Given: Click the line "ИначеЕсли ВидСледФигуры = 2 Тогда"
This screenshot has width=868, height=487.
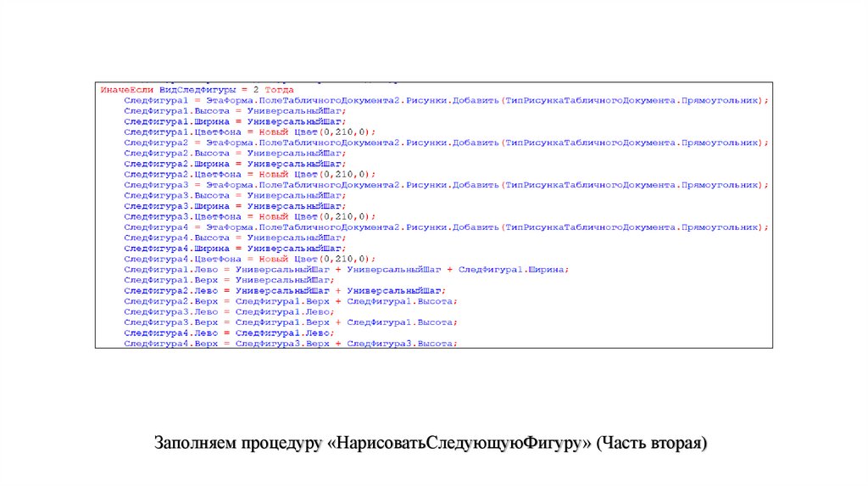Looking at the screenshot, I should [197, 90].
